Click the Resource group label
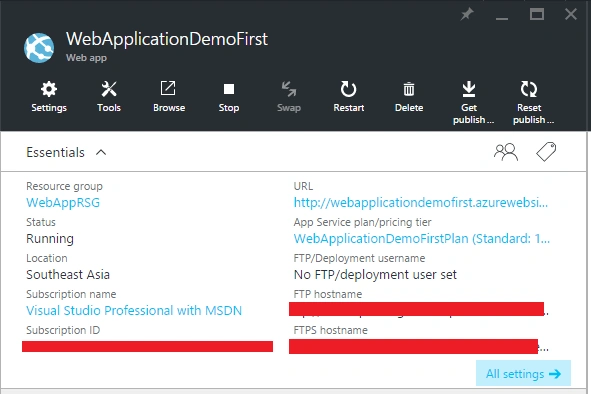The height and width of the screenshot is (394, 591). (x=64, y=187)
